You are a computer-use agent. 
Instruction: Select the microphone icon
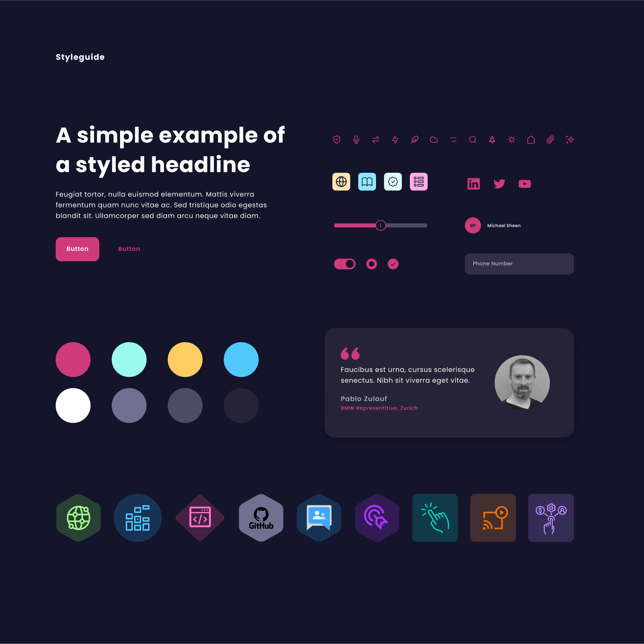tap(357, 140)
